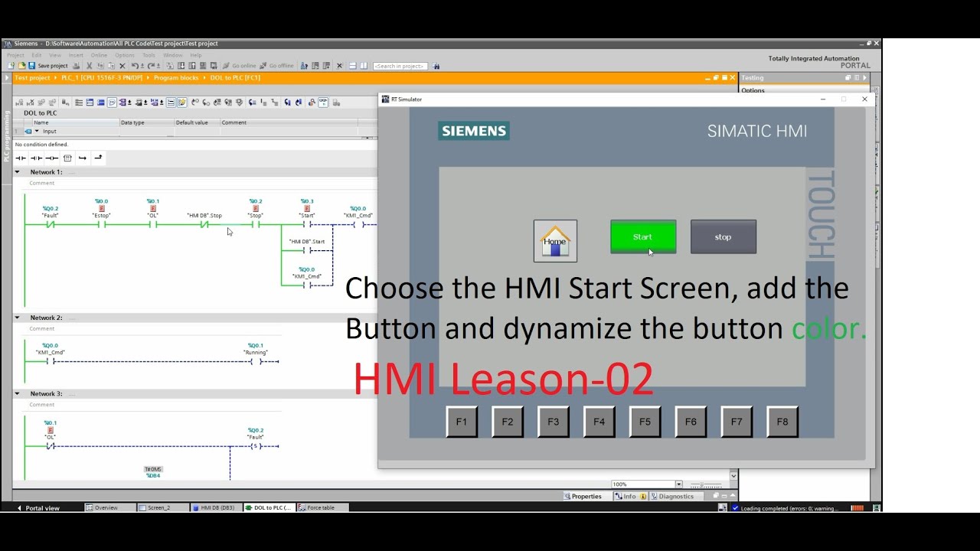
Task: Click the F1 key on HMI panel
Action: (x=462, y=422)
